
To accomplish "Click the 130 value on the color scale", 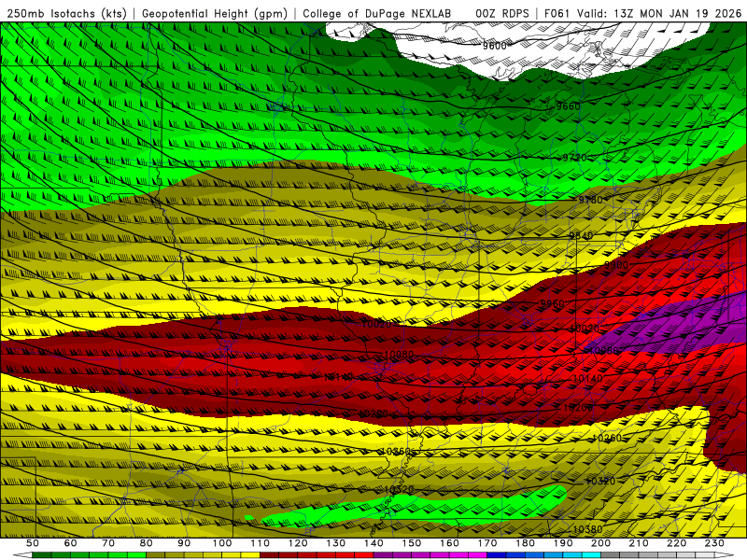I will [x=335, y=543].
